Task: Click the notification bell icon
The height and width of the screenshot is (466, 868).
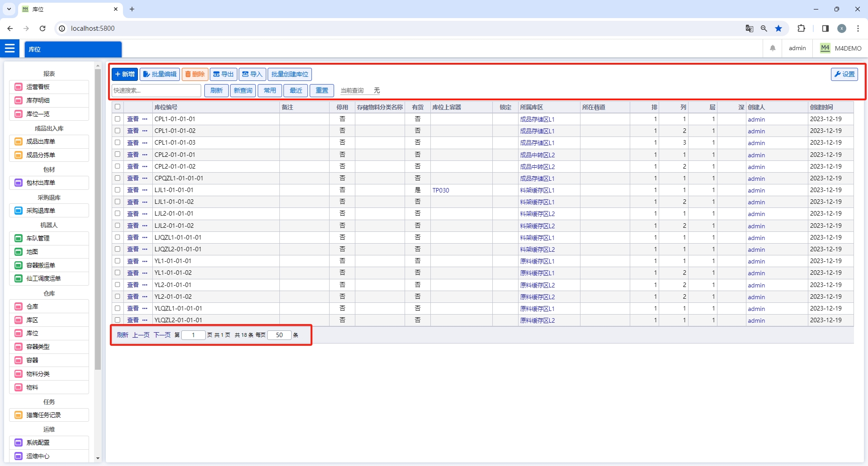Action: (x=773, y=48)
